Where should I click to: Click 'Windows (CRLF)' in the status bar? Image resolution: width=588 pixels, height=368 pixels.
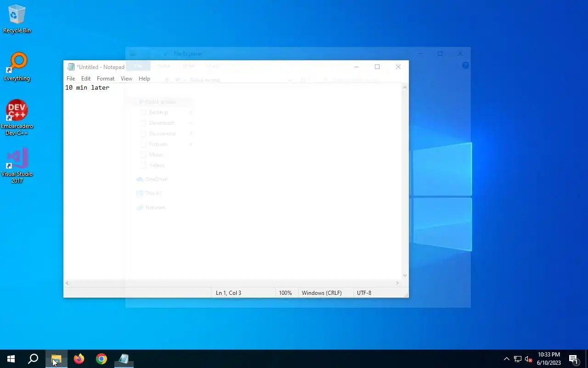[322, 293]
